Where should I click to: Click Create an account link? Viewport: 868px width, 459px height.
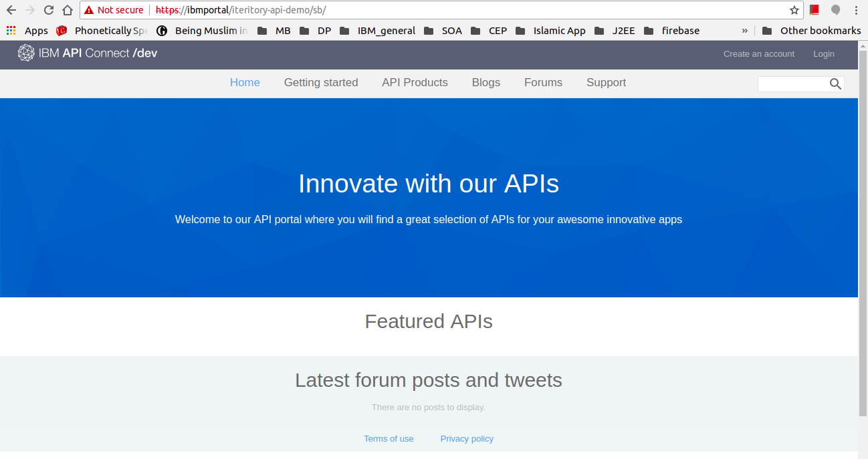pyautogui.click(x=759, y=54)
